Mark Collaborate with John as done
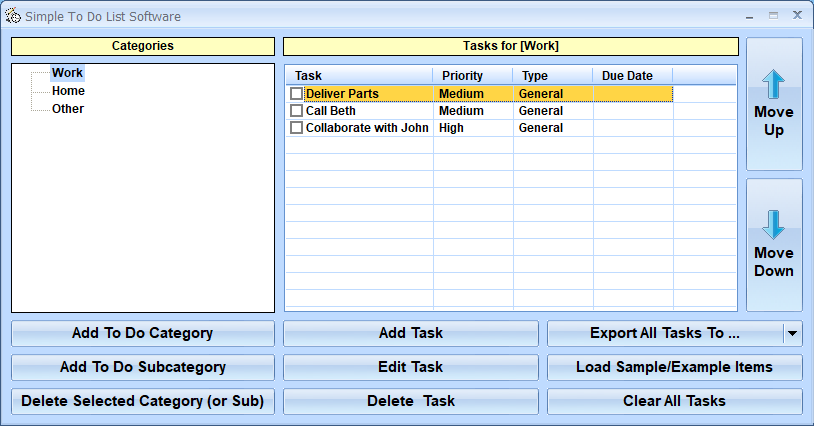The width and height of the screenshot is (814, 426). coord(296,128)
